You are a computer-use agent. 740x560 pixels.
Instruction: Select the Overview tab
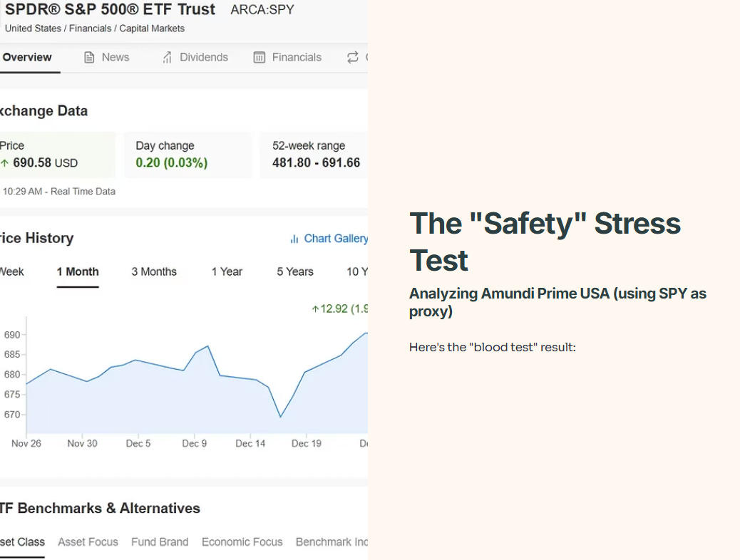[x=27, y=57]
